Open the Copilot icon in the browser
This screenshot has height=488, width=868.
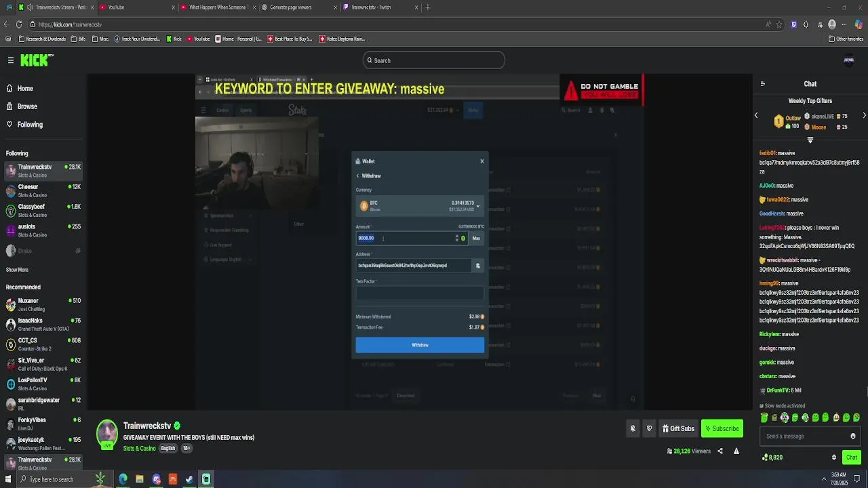859,24
